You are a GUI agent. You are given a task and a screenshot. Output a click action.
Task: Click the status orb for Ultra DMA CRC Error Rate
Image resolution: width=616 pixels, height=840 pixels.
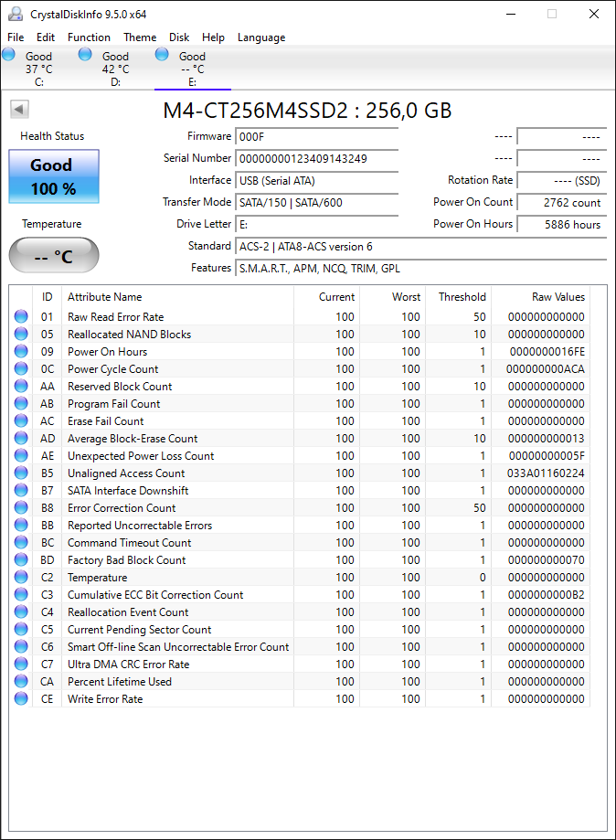[21, 664]
